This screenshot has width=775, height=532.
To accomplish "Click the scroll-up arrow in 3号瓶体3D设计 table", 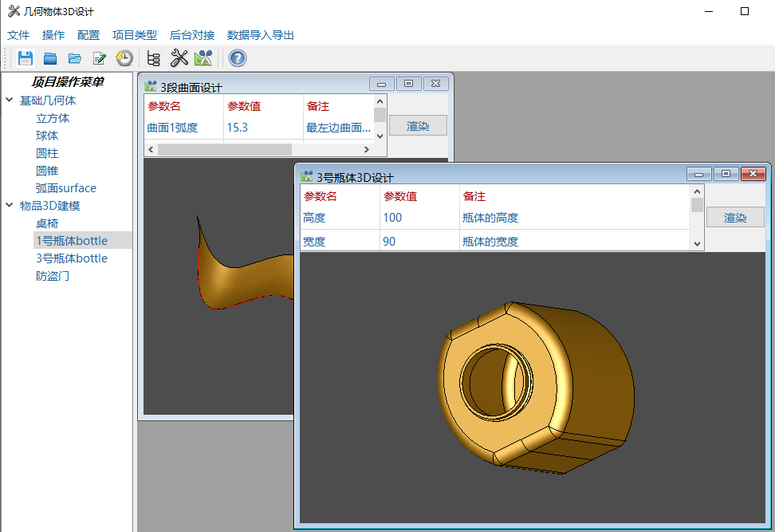I will (x=697, y=192).
